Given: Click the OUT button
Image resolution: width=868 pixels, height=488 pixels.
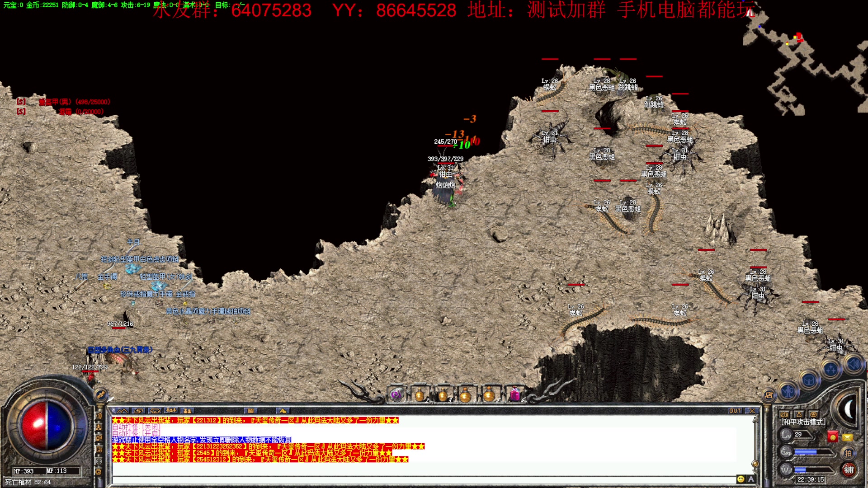Looking at the screenshot, I should 735,411.
